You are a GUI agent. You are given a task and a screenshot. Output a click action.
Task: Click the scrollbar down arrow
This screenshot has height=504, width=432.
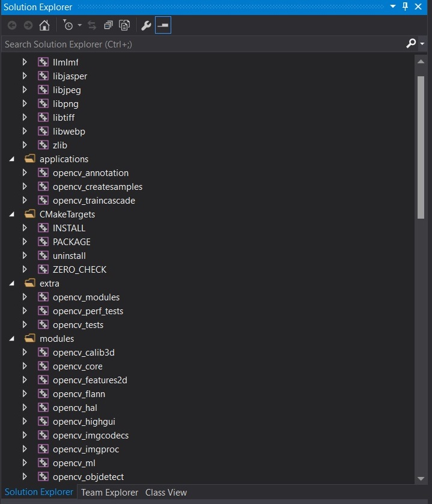point(421,478)
